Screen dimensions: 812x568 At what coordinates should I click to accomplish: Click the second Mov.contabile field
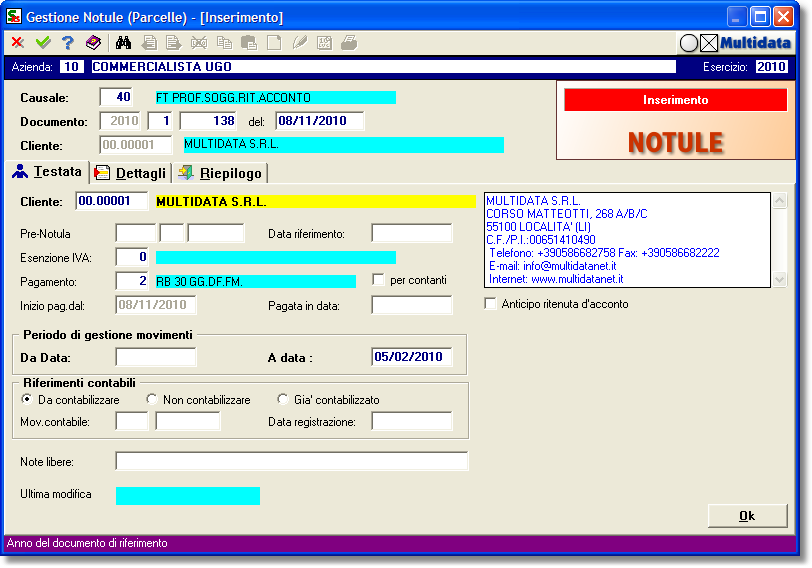pos(187,421)
